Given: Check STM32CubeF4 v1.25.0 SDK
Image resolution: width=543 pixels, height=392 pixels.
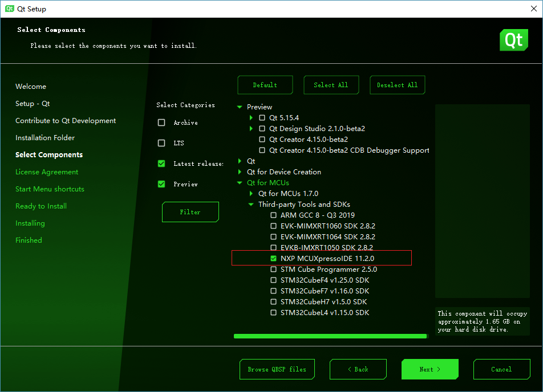Looking at the screenshot, I should pos(274,280).
